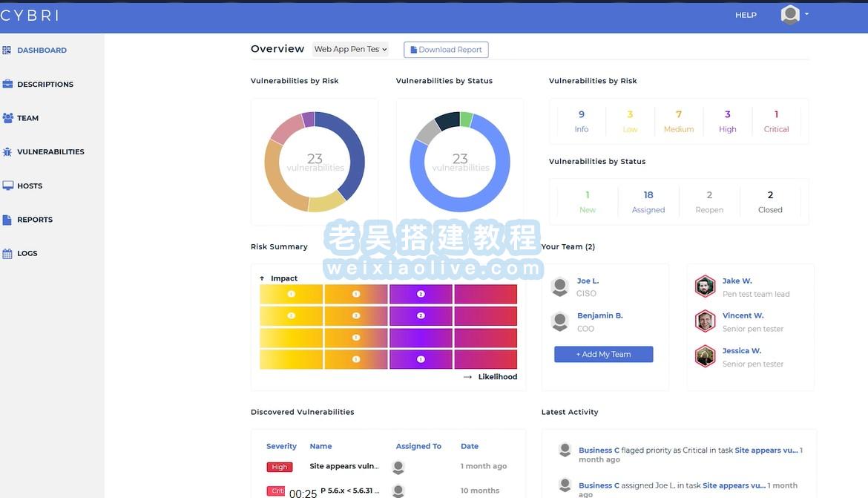Click the Logs calendar icon
The width and height of the screenshot is (868, 498).
(x=7, y=253)
